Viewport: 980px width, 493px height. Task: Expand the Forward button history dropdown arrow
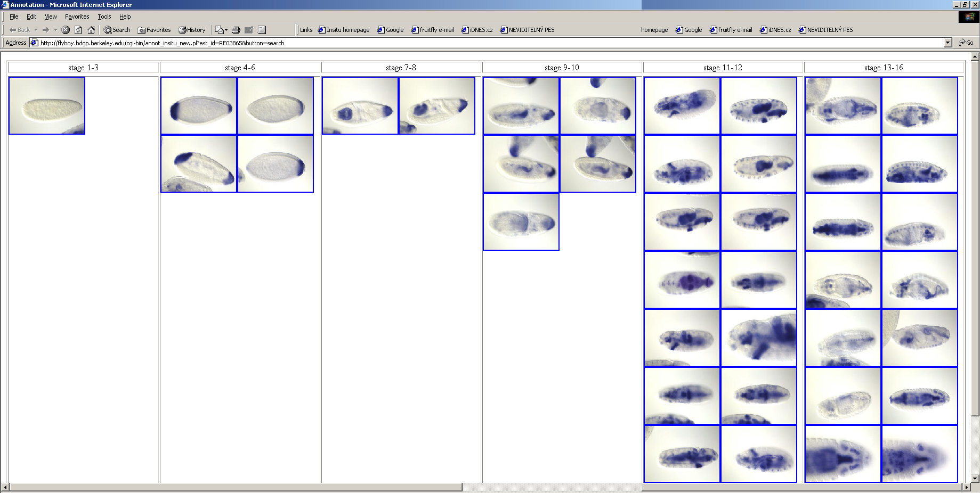click(x=55, y=30)
